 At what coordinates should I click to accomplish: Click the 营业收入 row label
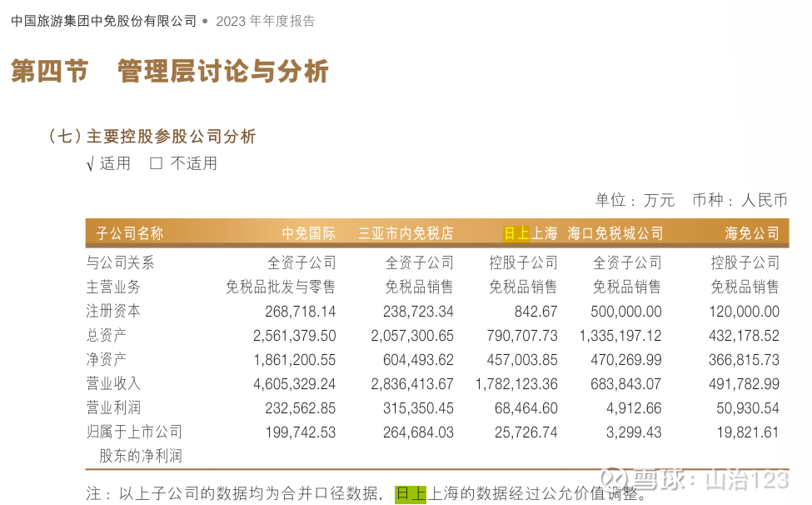(x=113, y=384)
